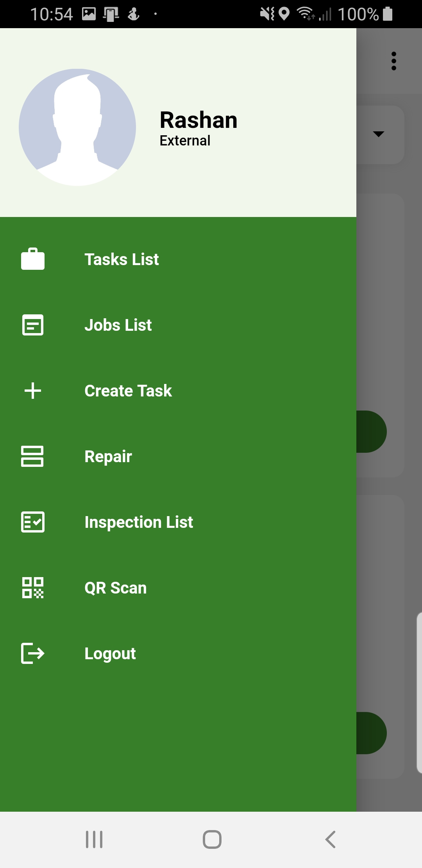Viewport: 422px width, 868px height.
Task: Log out using the Logout label
Action: (x=110, y=653)
